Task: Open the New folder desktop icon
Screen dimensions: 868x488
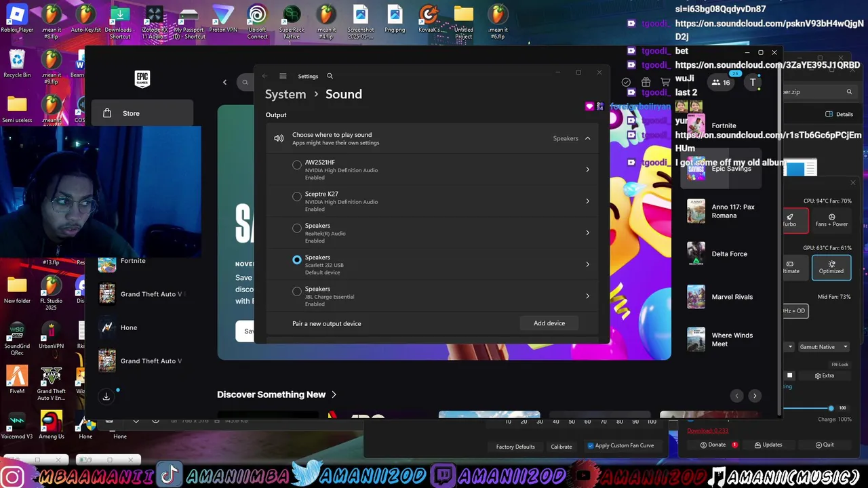Action: pyautogui.click(x=17, y=290)
